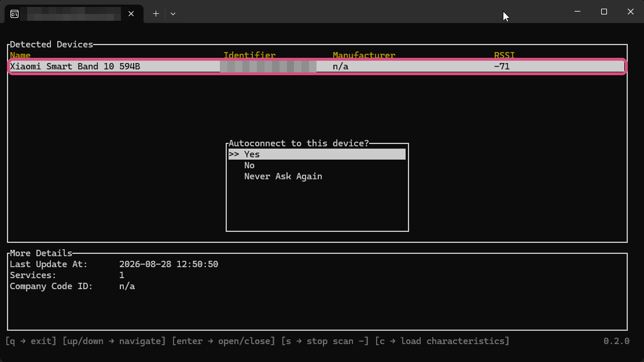Click the More Details panel title
Screen dimensions: 644x362
click(41, 253)
